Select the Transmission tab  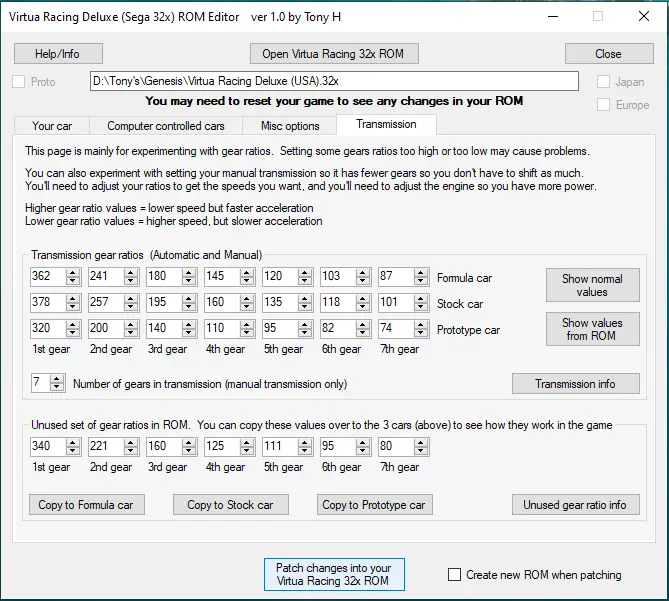click(x=386, y=124)
